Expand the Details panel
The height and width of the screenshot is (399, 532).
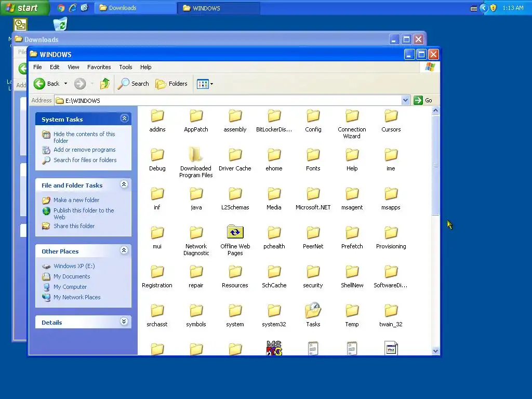[x=124, y=322]
